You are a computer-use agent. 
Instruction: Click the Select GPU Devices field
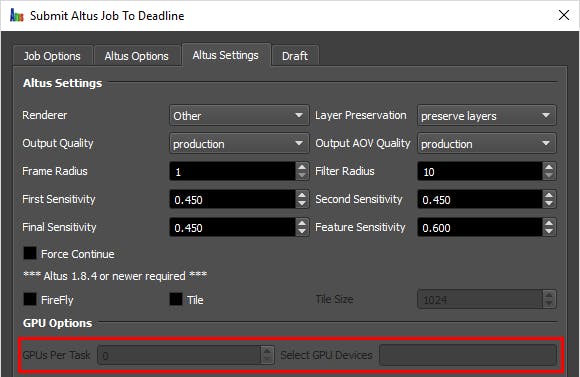[468, 355]
